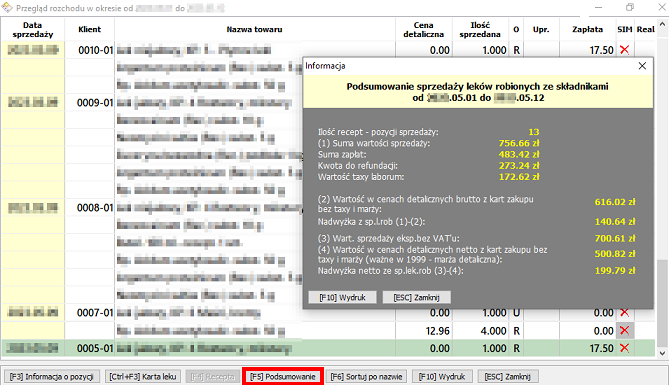Screen dimensions: 669x385
Task: Click red X SIM mark for client 0005-01
Action: click(x=625, y=348)
